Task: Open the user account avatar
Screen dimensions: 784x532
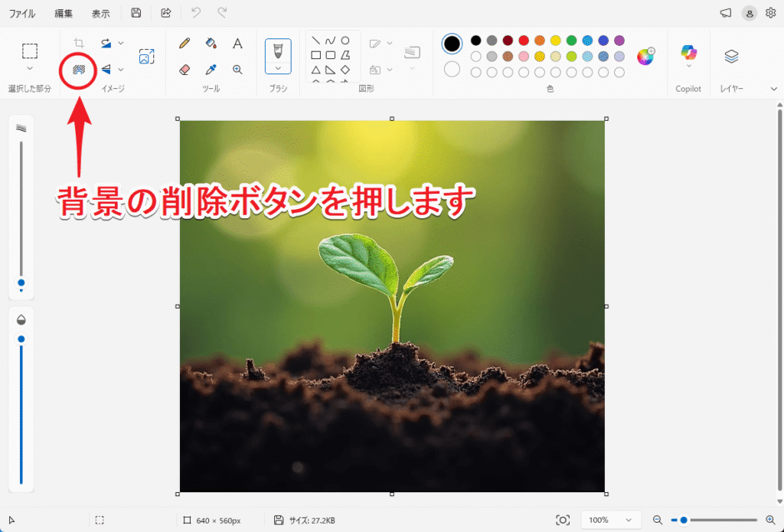Action: click(749, 14)
